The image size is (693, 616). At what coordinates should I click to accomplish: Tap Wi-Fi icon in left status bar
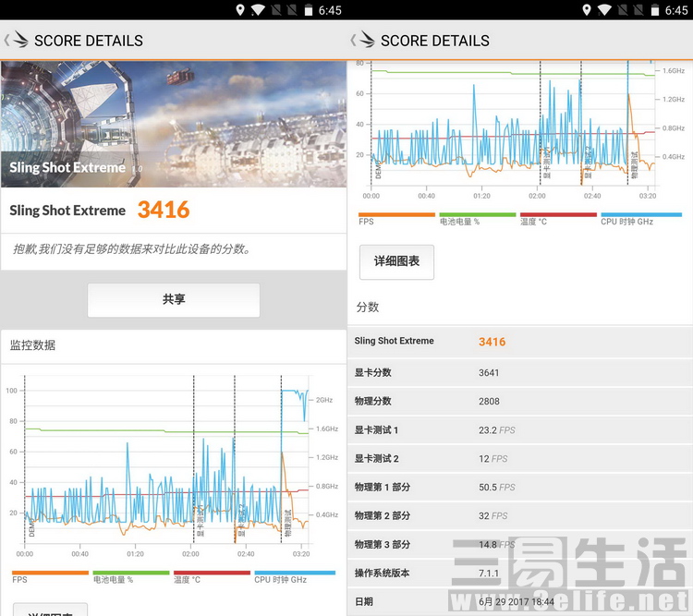[x=259, y=10]
